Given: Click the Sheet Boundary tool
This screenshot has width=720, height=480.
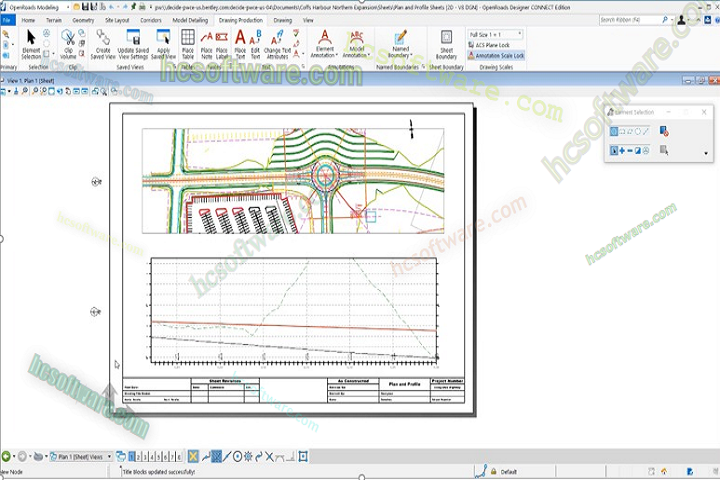Looking at the screenshot, I should click(446, 44).
